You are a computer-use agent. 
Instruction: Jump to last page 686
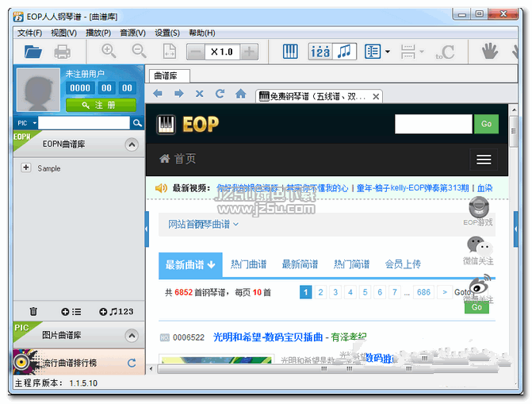tap(423, 292)
